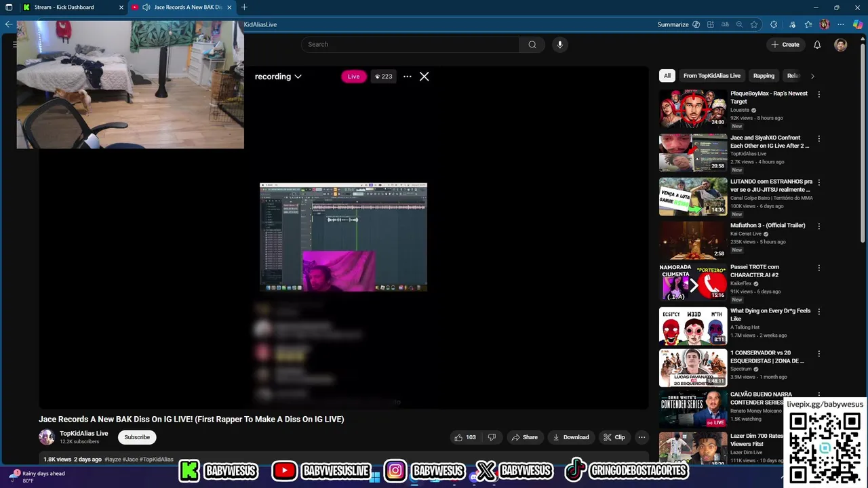This screenshot has height=488, width=868.
Task: Click TopKidAlias Live channel avatar
Action: click(x=47, y=437)
